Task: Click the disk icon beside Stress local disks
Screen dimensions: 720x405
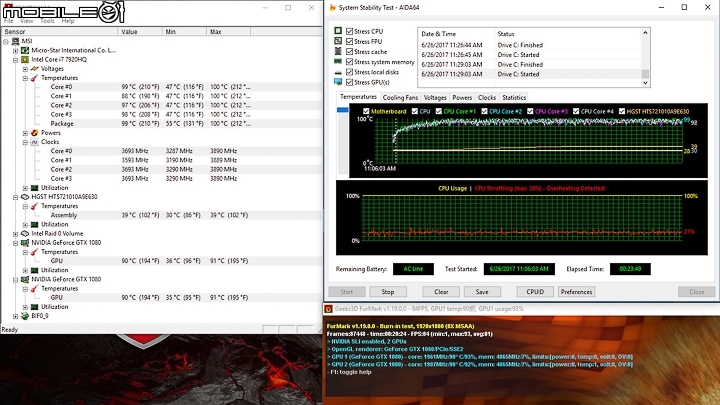Action: pos(338,72)
